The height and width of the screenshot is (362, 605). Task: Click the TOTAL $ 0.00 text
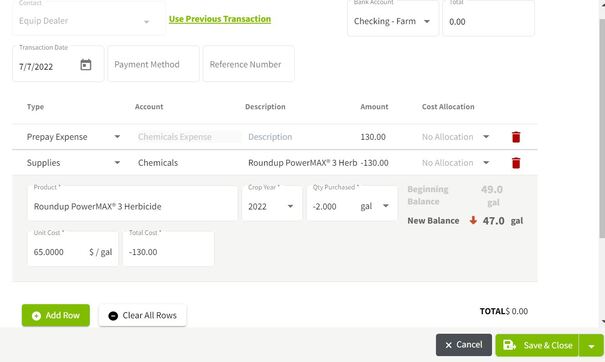tap(504, 311)
